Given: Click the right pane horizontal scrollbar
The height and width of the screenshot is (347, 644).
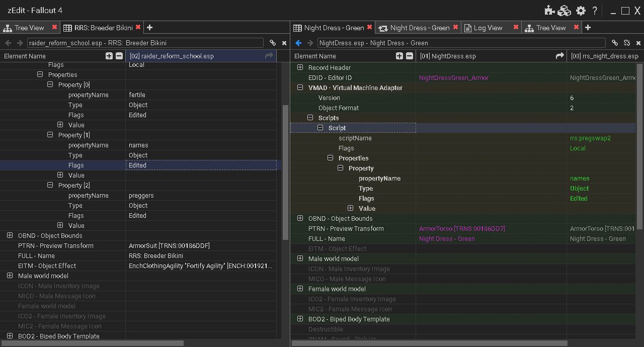Looking at the screenshot, I should coord(430,343).
